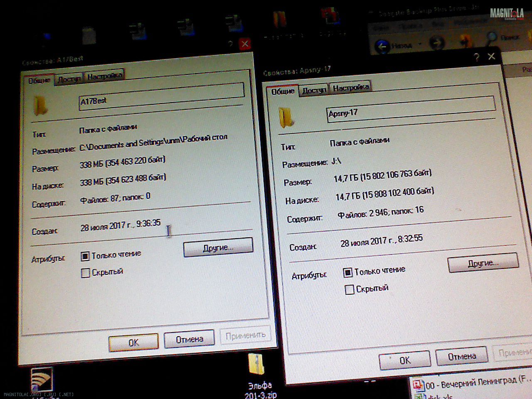Confirm Apsny-17 properties with OK
532x399 pixels.
point(405,360)
